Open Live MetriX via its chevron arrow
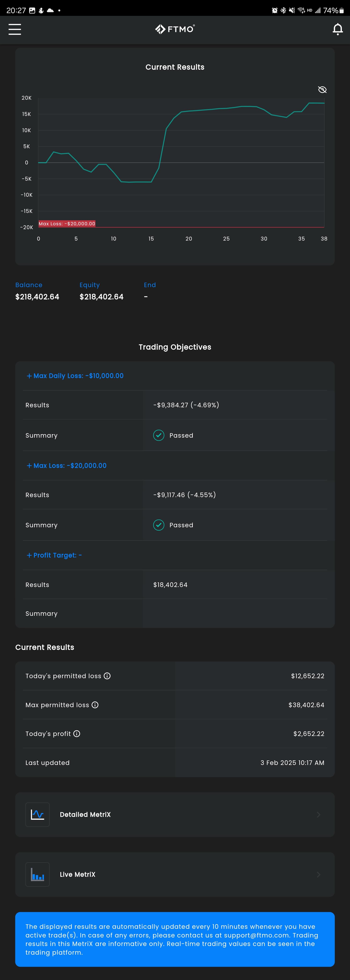350x980 pixels. (x=319, y=874)
